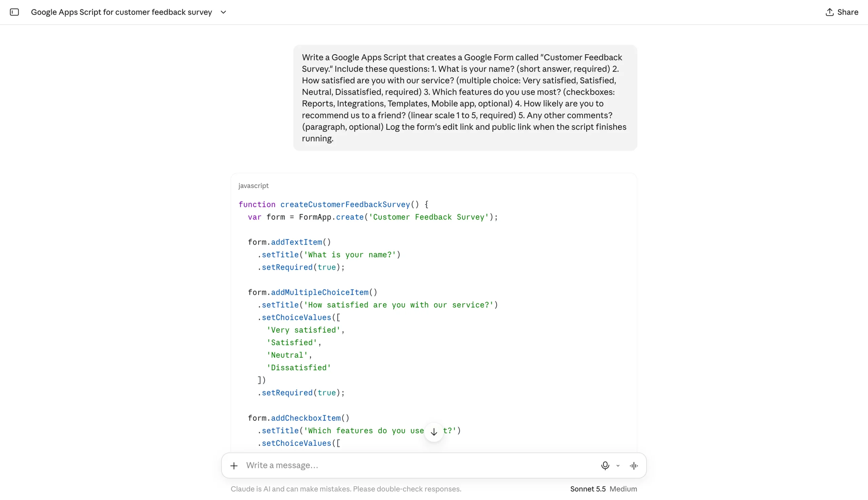868x500 pixels.
Task: Click the plus attachment icon
Action: click(x=234, y=466)
